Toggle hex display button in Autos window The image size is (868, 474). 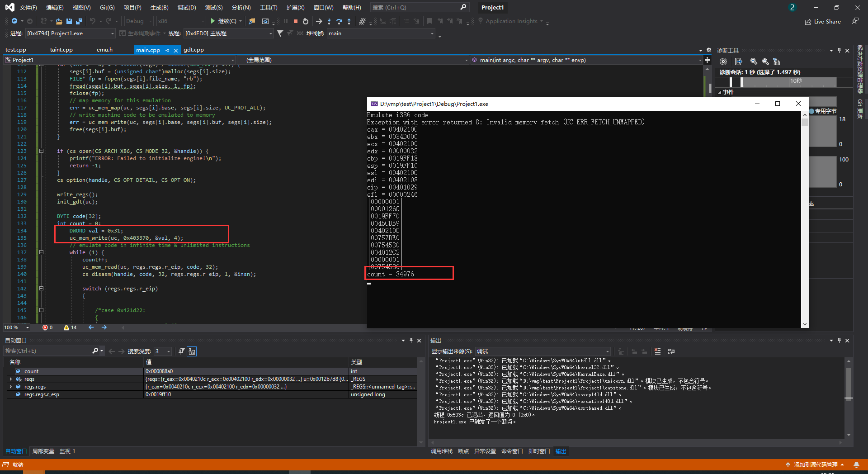(192, 351)
